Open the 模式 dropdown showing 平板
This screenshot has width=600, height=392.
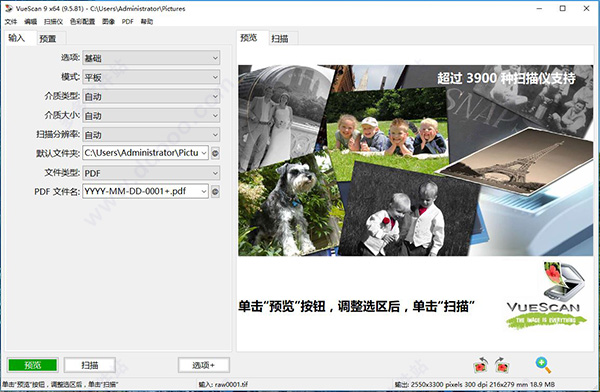[x=151, y=77]
